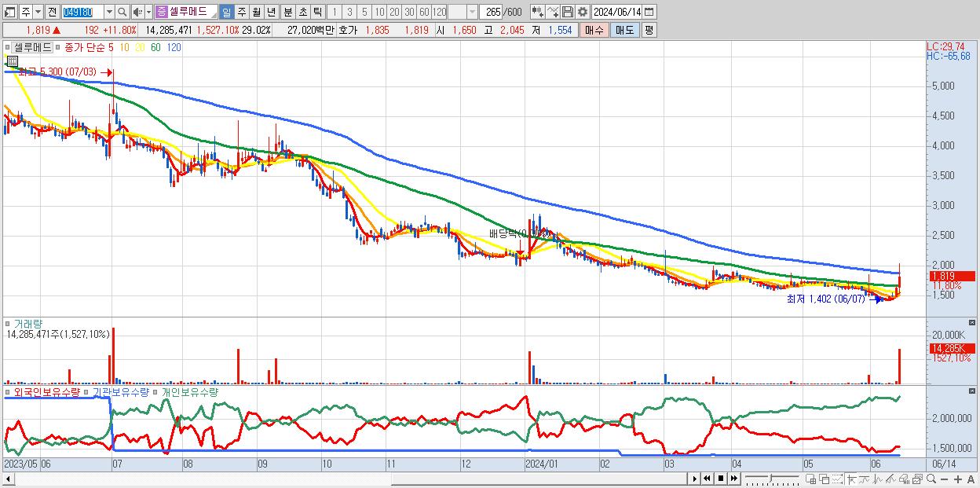The image size is (980, 488).
Task: Click the candlestick chart settings icon
Action: (538, 13)
